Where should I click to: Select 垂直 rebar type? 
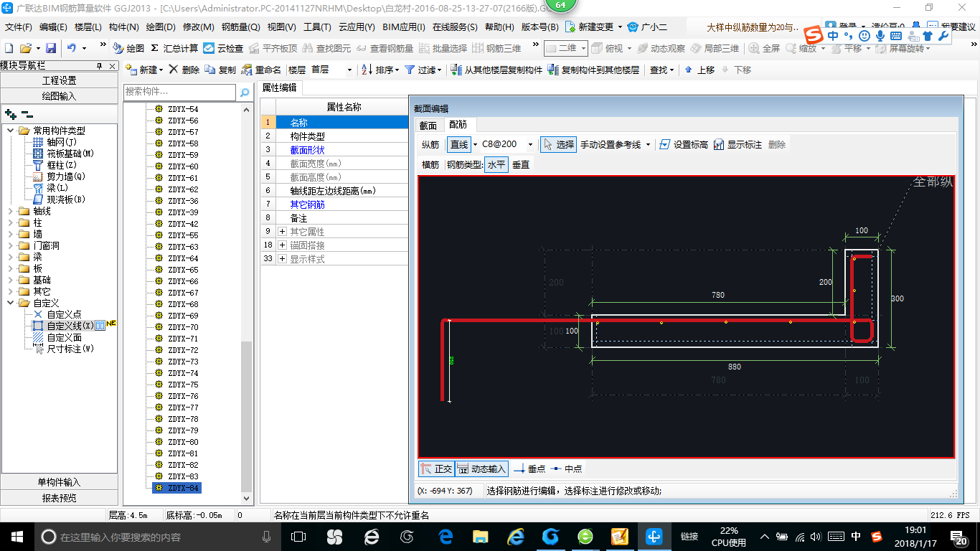[x=521, y=164]
